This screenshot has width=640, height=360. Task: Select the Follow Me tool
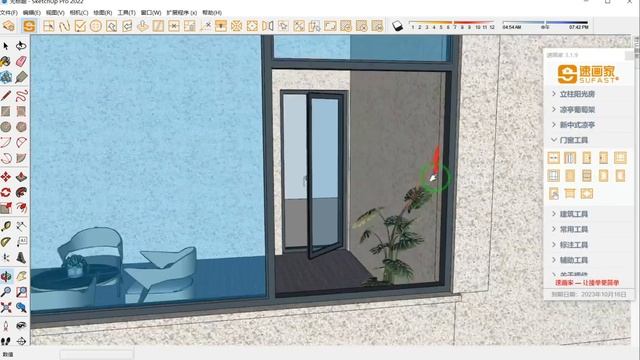21,192
